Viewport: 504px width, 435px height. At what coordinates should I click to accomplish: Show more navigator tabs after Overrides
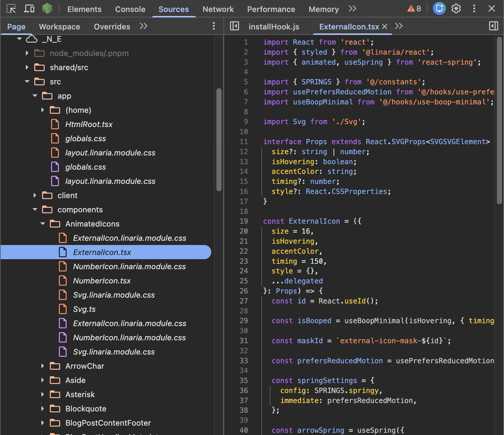(x=143, y=26)
